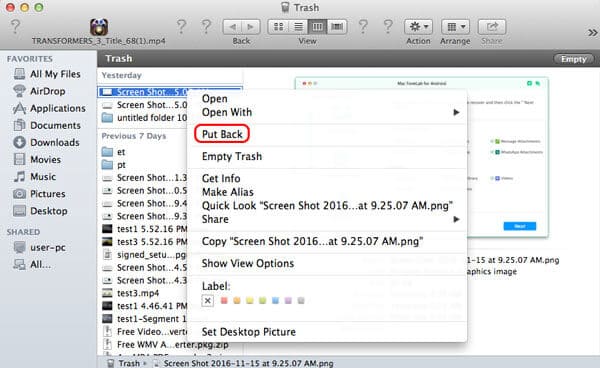600x368 pixels.
Task: Choose Copy "Screen Shot 2016..." item
Action: 313,241
